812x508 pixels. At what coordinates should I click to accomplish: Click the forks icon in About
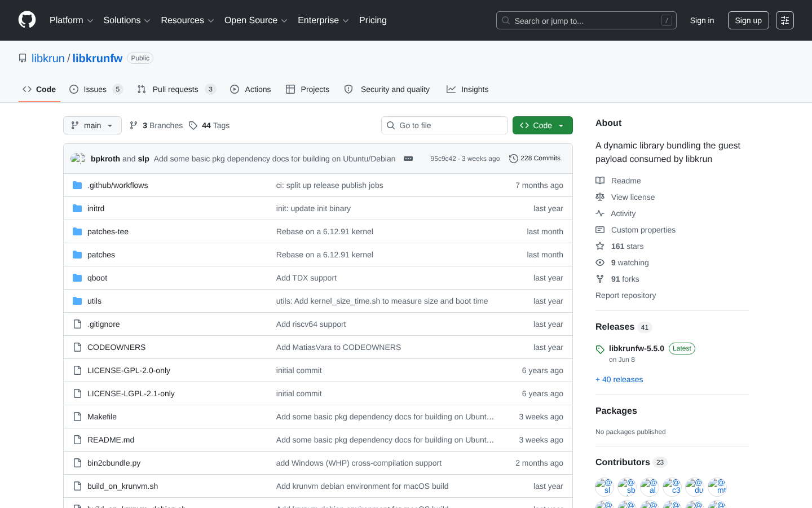click(x=600, y=279)
